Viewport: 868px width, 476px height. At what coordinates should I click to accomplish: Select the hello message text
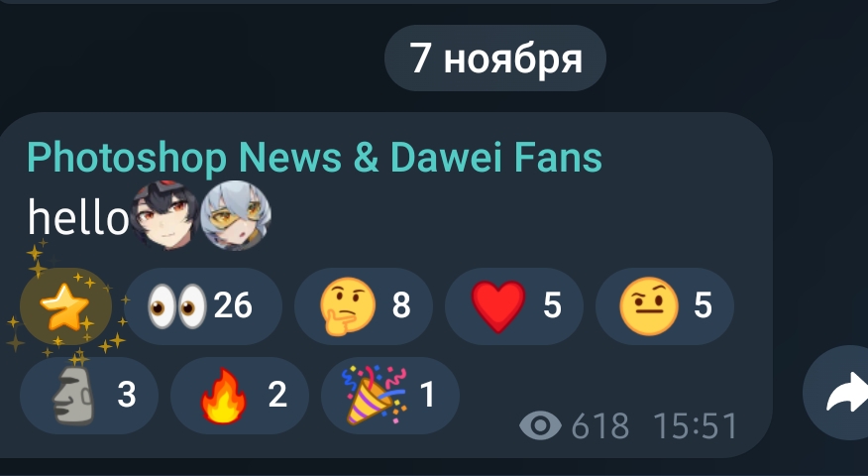[x=78, y=217]
